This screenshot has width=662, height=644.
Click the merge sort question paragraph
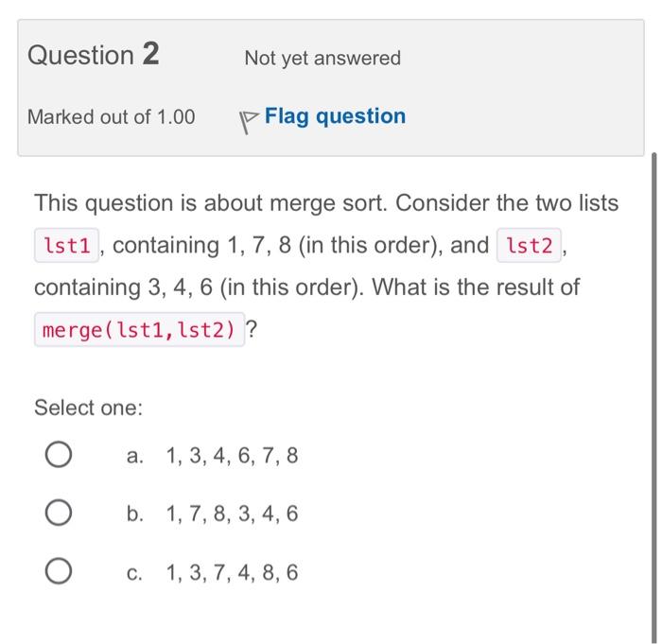click(326, 268)
